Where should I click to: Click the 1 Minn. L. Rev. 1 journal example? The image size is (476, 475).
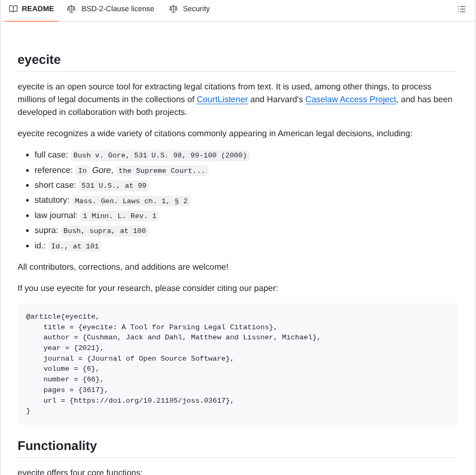click(x=120, y=216)
